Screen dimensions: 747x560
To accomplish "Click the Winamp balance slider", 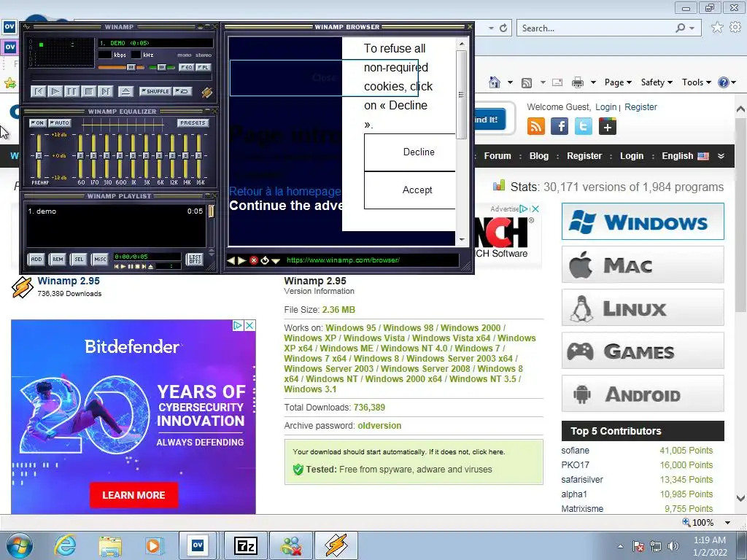I will click(x=161, y=68).
